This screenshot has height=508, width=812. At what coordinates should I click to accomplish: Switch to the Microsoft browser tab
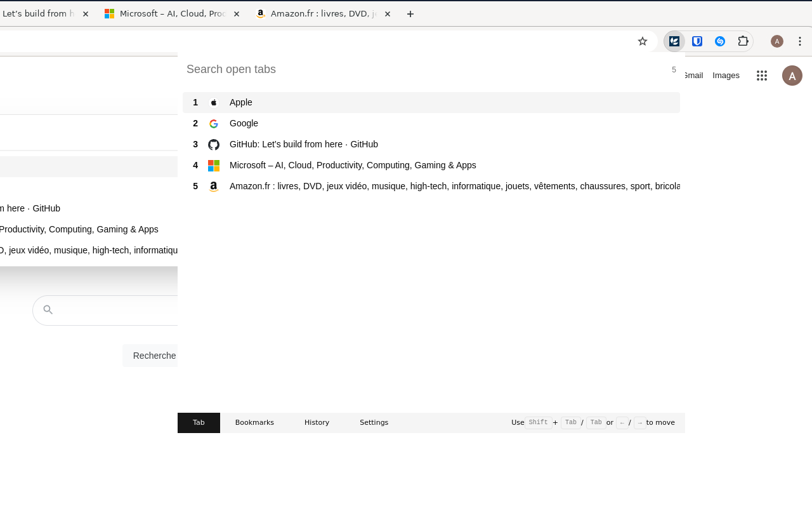tap(173, 14)
